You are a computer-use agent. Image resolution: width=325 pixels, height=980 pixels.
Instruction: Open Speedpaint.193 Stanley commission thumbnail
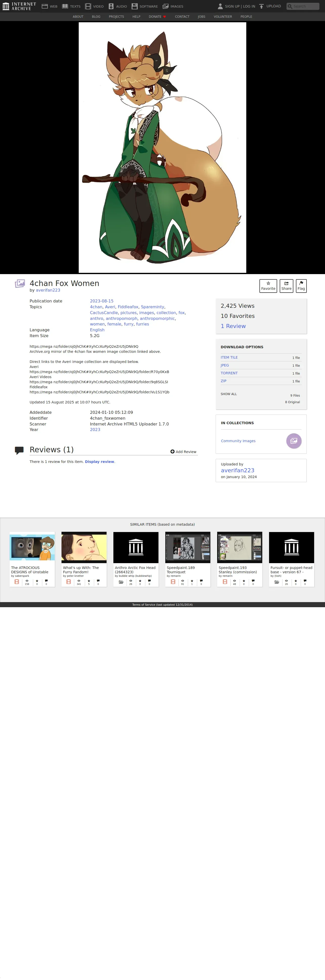[x=240, y=547]
